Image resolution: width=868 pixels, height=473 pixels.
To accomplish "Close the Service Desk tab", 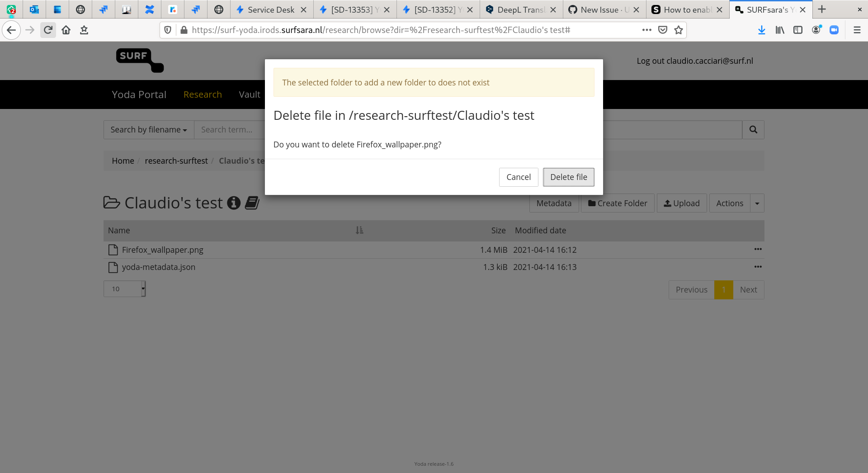I will pyautogui.click(x=304, y=9).
